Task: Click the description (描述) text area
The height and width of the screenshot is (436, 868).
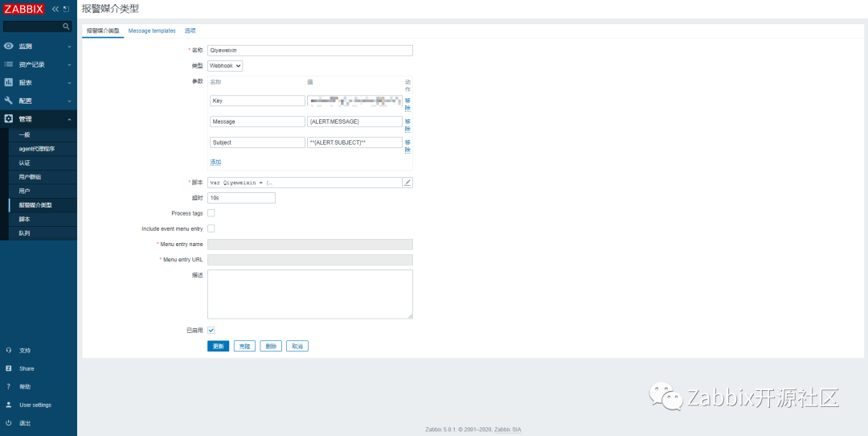Action: (310, 294)
